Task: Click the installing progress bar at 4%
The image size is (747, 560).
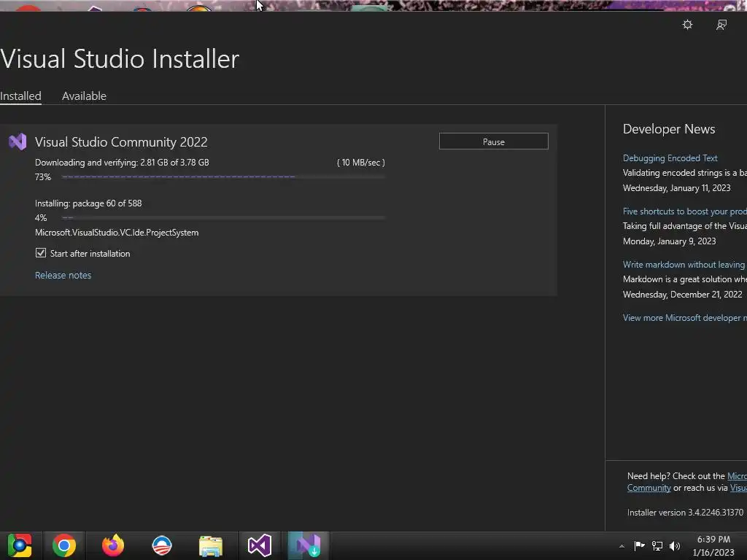Action: [223, 217]
